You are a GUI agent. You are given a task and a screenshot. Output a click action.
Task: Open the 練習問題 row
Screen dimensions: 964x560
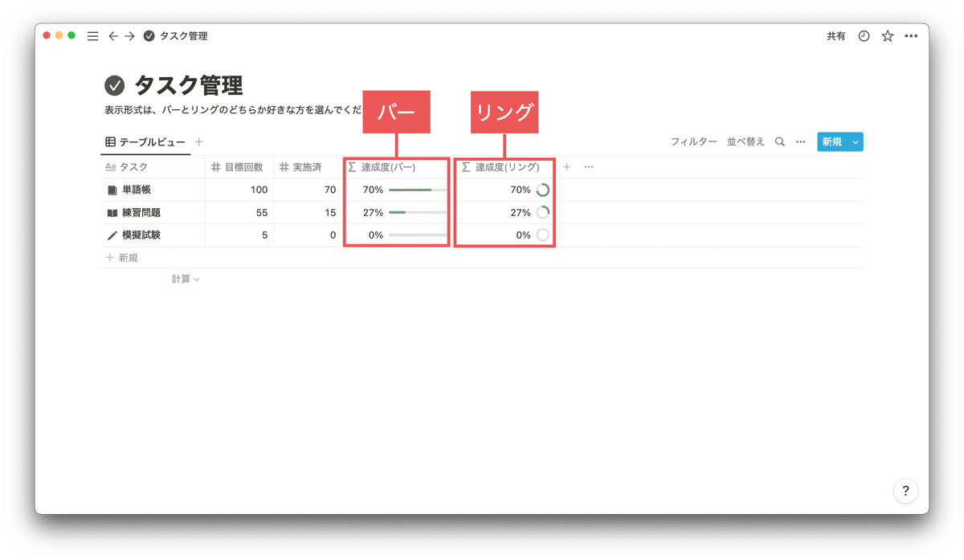pos(141,213)
